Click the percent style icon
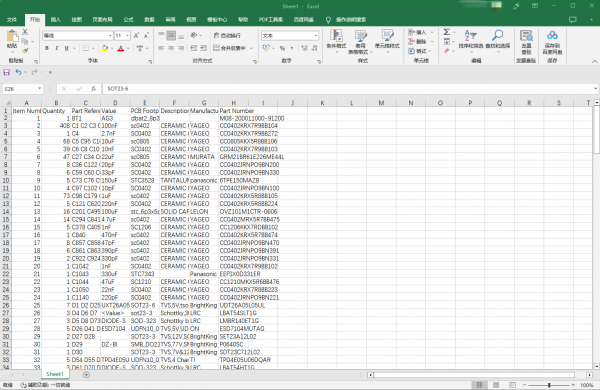The image size is (600, 390). tap(282, 48)
